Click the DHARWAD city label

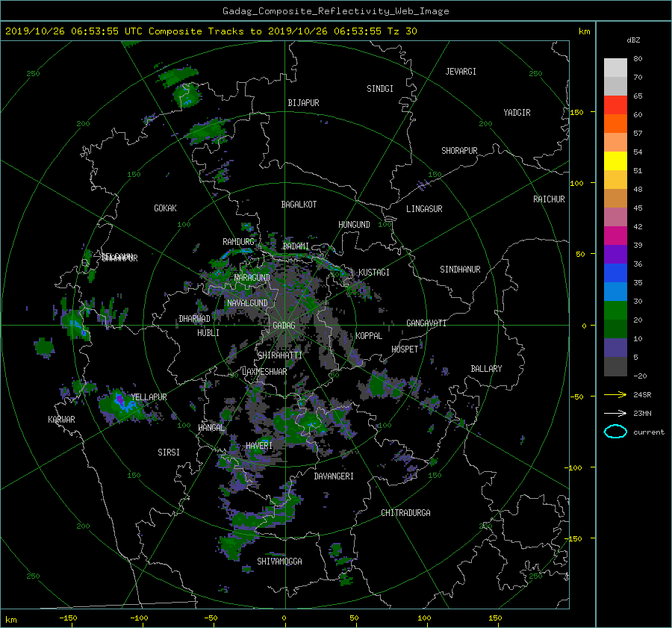click(x=195, y=319)
